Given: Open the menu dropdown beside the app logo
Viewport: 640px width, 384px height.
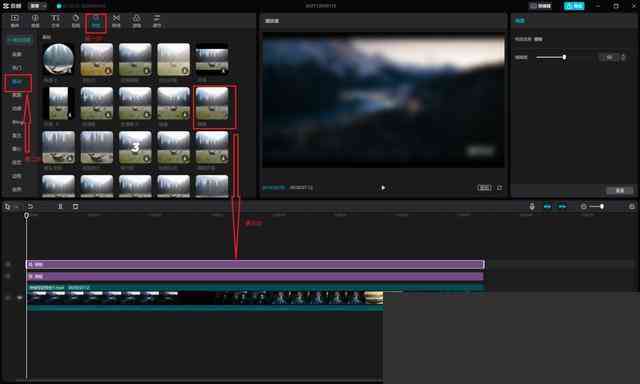Looking at the screenshot, I should (x=37, y=6).
